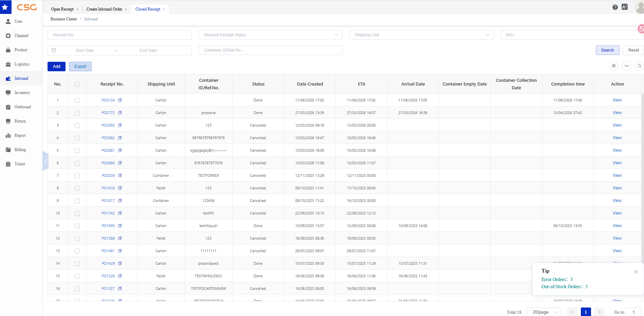This screenshot has width=644, height=316.
Task: Click the language translate icon
Action: [x=625, y=7]
